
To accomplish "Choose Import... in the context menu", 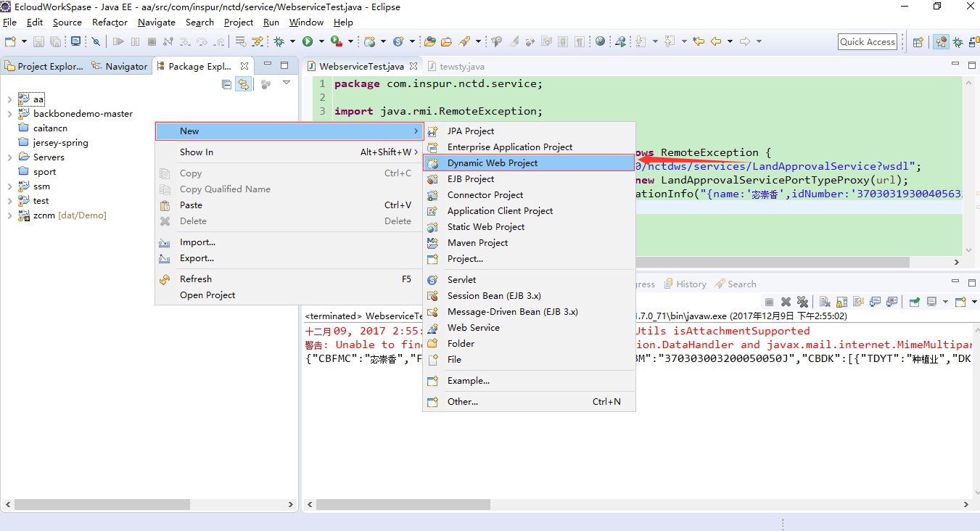I will [289, 242].
